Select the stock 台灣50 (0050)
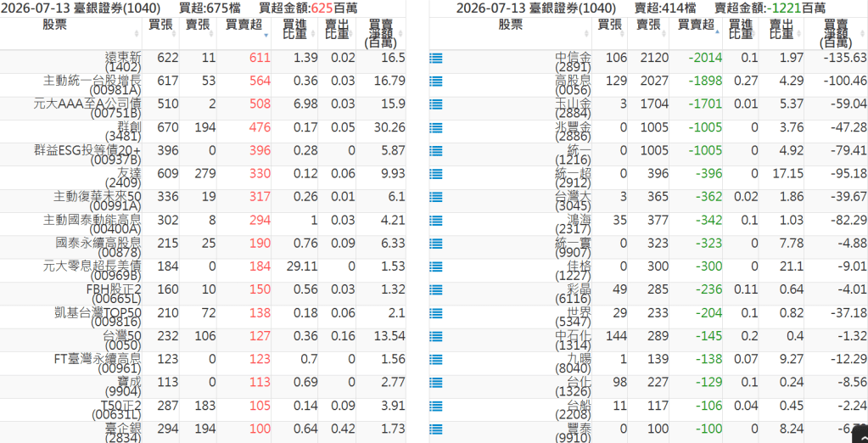Image resolution: width=868 pixels, height=443 pixels. (x=122, y=341)
